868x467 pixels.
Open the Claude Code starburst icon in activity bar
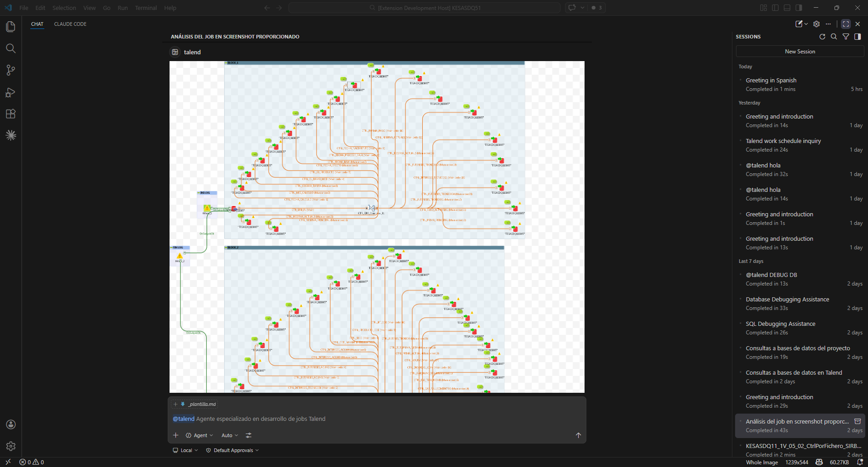(x=11, y=135)
